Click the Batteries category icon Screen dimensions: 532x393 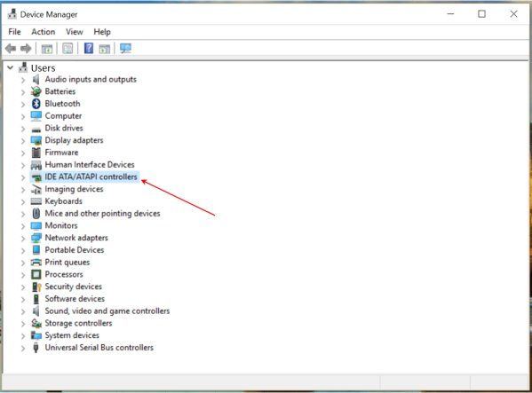[x=36, y=91]
